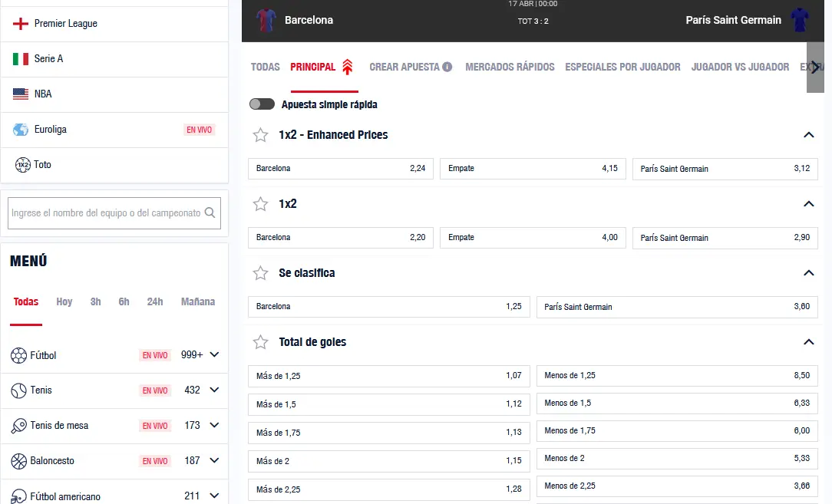Filter events by 6h

(124, 302)
